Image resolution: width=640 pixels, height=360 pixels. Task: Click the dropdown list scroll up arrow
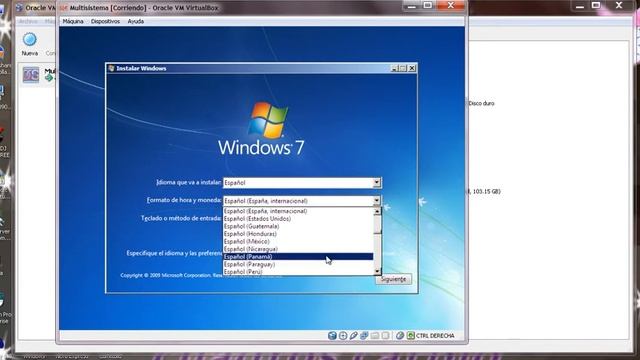click(x=377, y=211)
